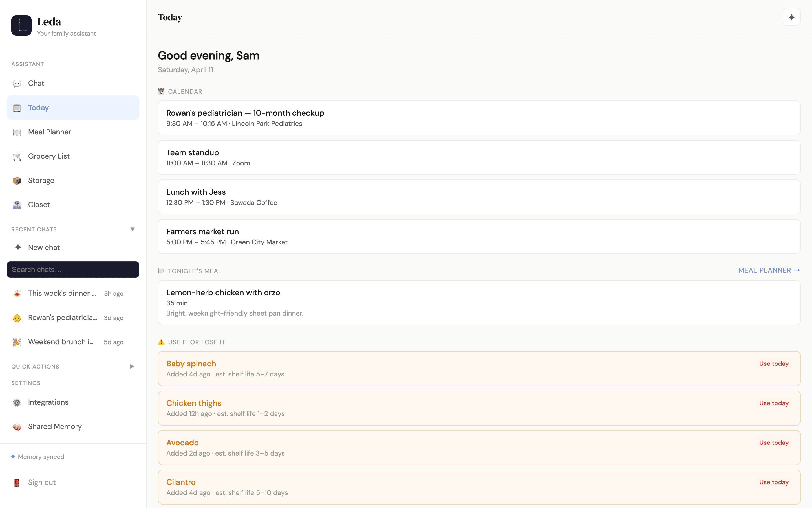The height and width of the screenshot is (508, 812).
Task: Expand the Quick Actions section arrow
Action: 132,367
